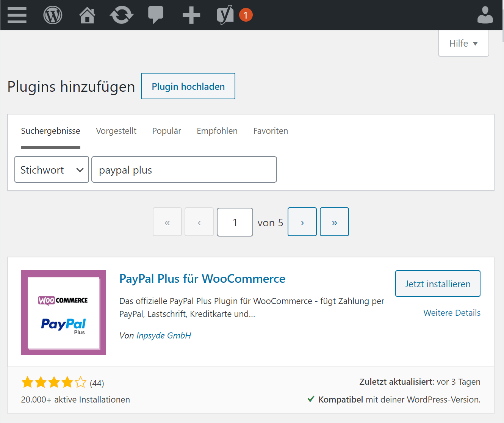
Task: Click the star rating of the plugin
Action: click(54, 382)
